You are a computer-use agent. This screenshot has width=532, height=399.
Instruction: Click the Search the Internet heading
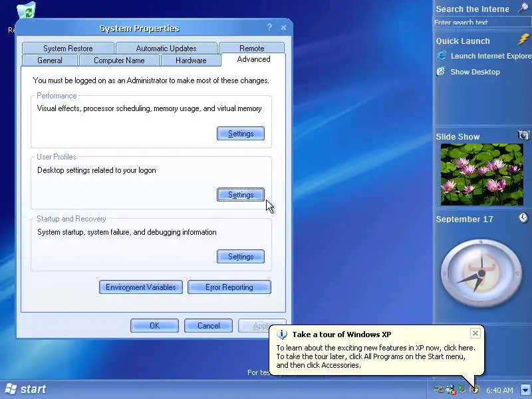pyautogui.click(x=472, y=9)
